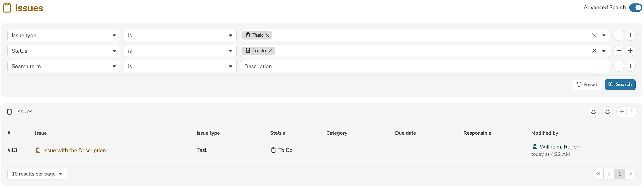This screenshot has width=644, height=188.
Task: Click the Description search term input
Action: tap(424, 66)
